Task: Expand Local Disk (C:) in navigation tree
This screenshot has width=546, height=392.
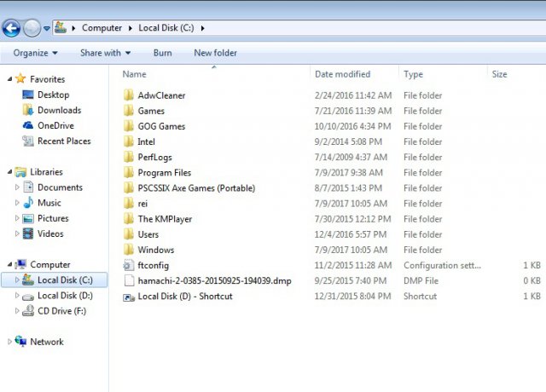Action: pyautogui.click(x=17, y=280)
